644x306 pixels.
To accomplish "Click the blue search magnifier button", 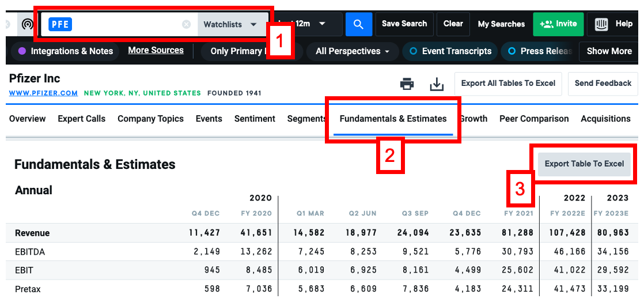I will click(x=358, y=24).
